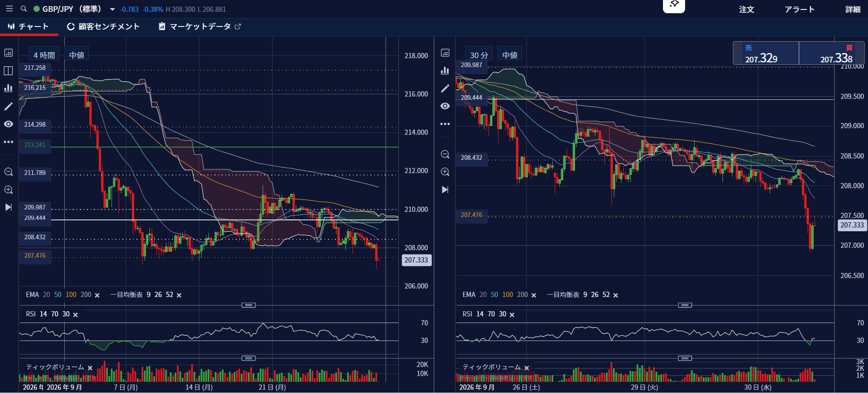
Task: Click the pin icon at top center
Action: 674,5
